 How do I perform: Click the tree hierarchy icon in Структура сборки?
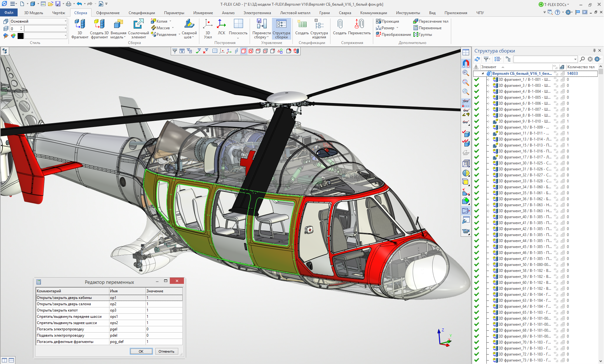click(508, 59)
